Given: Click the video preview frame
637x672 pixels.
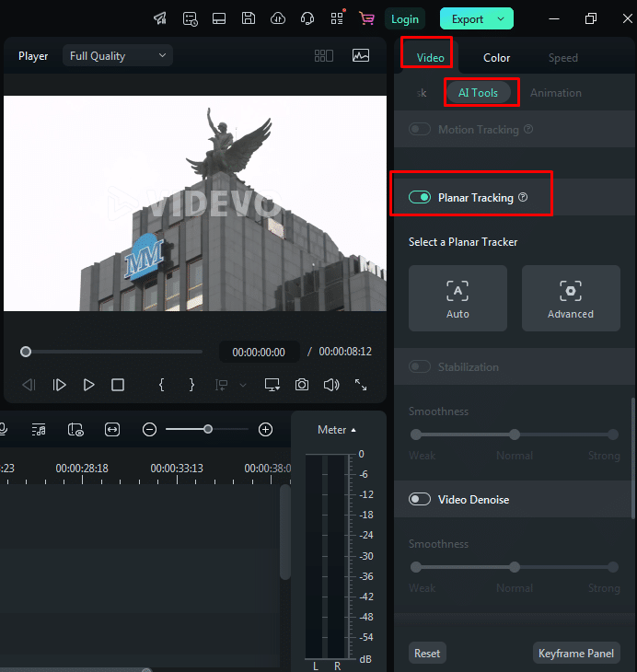Looking at the screenshot, I should coord(195,203).
